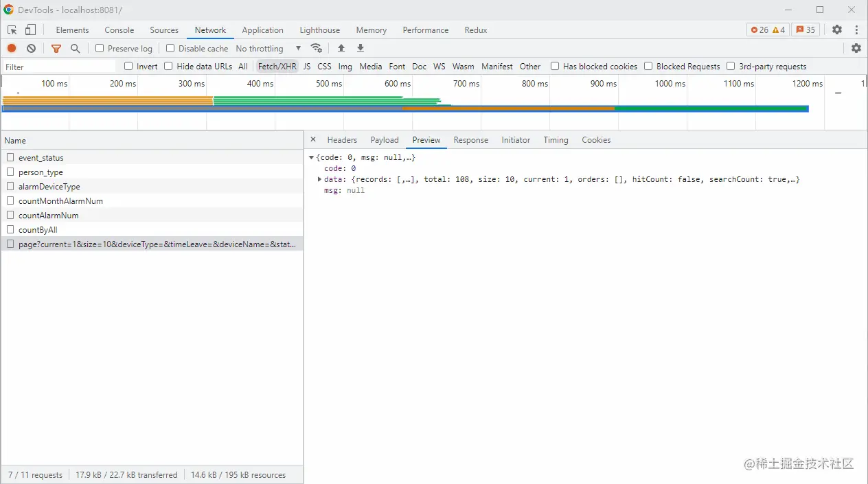Filter requests by All types
Image resolution: width=868 pixels, height=484 pixels.
243,66
